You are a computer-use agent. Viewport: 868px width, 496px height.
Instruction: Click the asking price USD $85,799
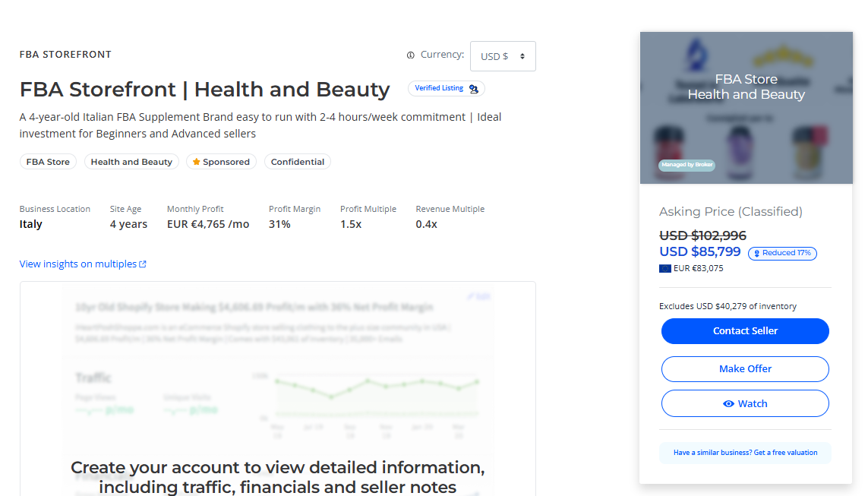[x=699, y=252]
